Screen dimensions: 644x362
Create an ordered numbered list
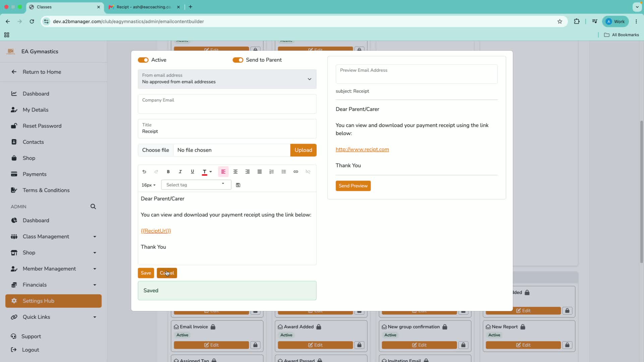click(x=271, y=172)
